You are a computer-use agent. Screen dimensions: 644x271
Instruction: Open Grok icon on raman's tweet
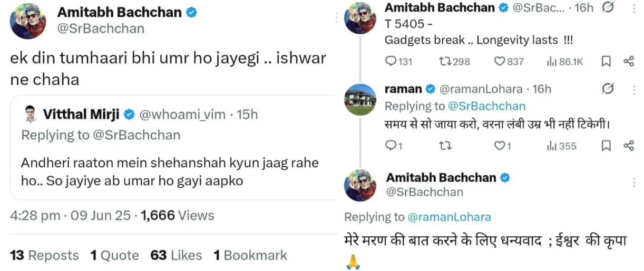[608, 89]
